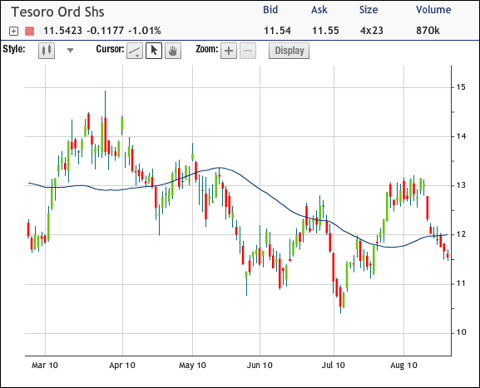This screenshot has height=388, width=480.
Task: Open the candlestick chart style selector
Action: click(46, 51)
